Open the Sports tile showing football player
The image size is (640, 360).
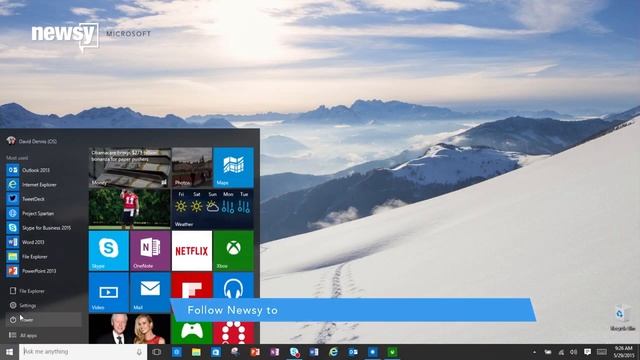(x=129, y=209)
